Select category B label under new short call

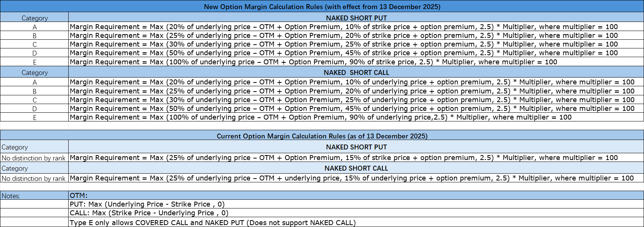tap(34, 91)
